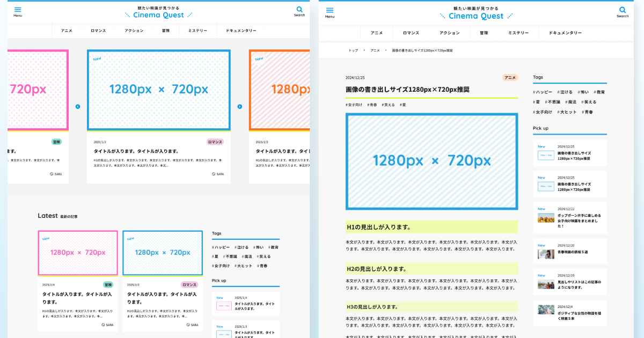Open the pink thumbnail in the Latest section
The height and width of the screenshot is (338, 644).
(78, 253)
